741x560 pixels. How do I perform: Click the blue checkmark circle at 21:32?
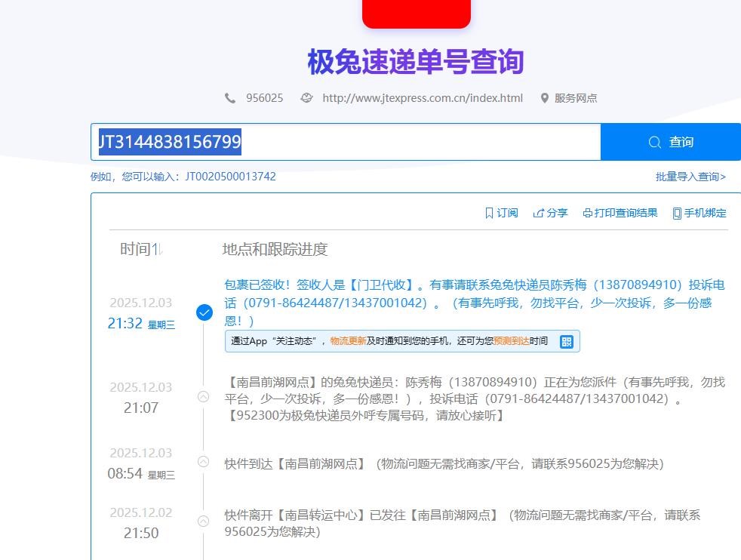(204, 312)
